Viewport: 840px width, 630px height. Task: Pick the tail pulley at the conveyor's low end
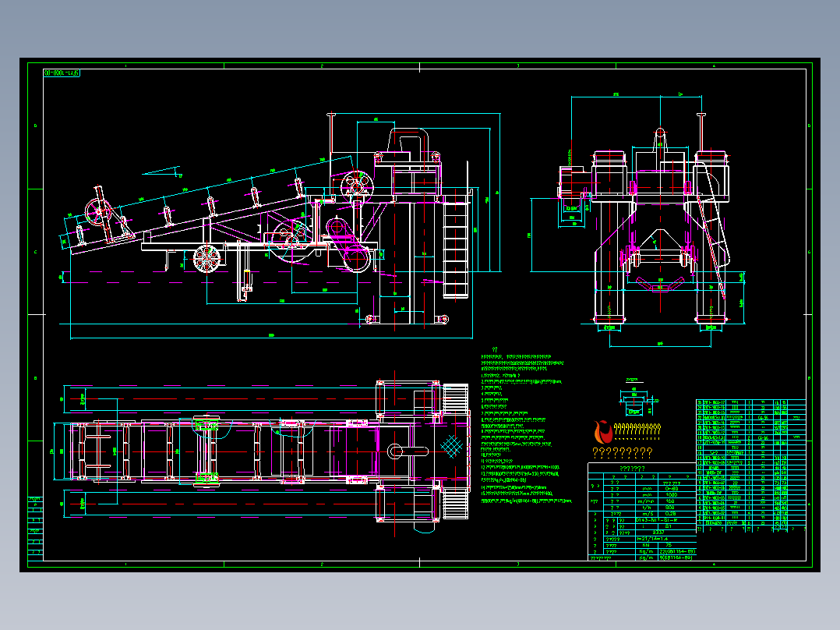pyautogui.click(x=98, y=212)
